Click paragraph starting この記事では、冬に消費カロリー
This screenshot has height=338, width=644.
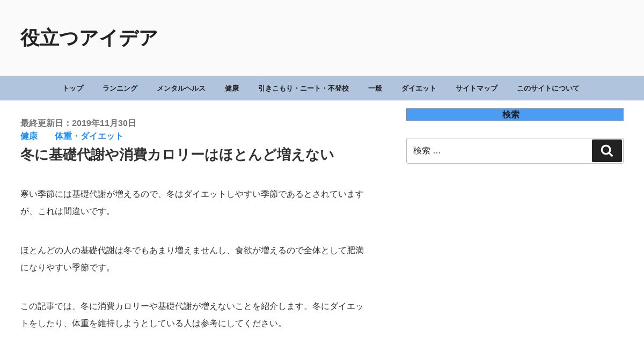click(x=192, y=315)
